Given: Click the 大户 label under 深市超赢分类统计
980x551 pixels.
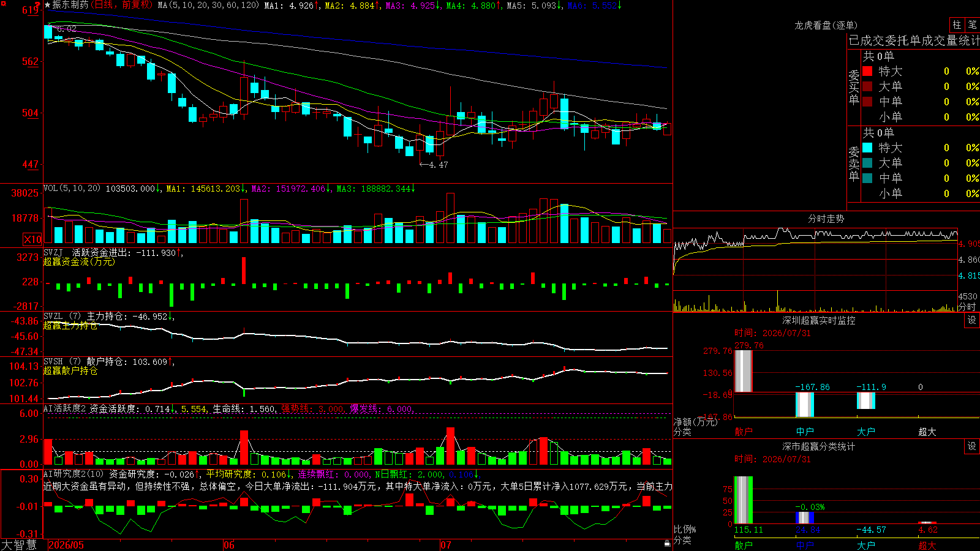Looking at the screenshot, I should [866, 545].
